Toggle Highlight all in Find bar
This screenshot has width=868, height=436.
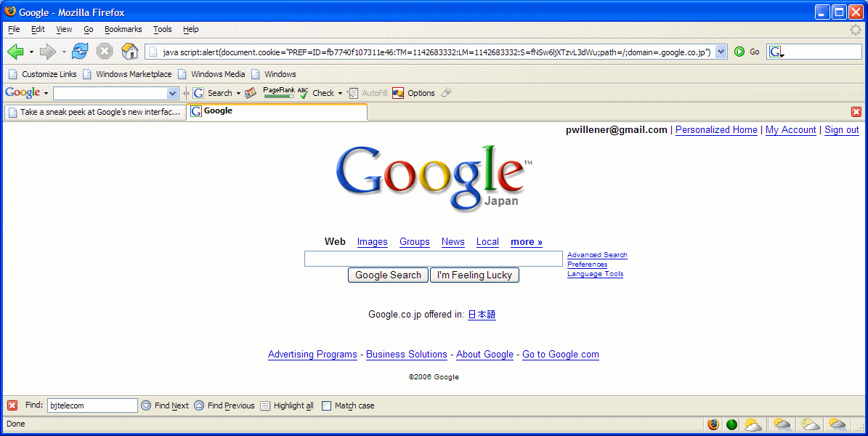[287, 405]
